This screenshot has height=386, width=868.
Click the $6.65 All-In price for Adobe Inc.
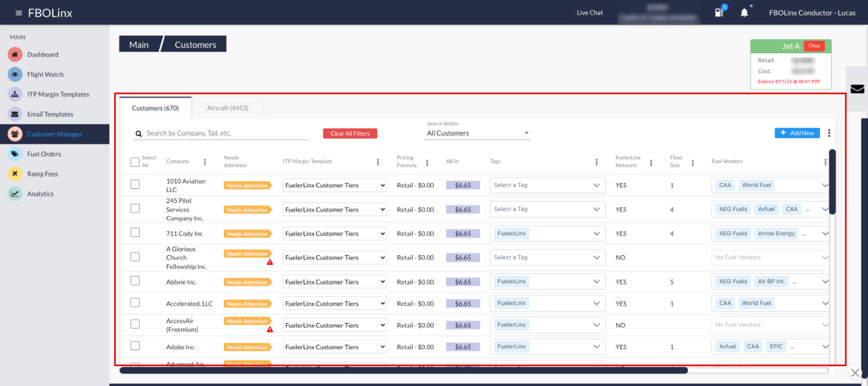pyautogui.click(x=463, y=347)
